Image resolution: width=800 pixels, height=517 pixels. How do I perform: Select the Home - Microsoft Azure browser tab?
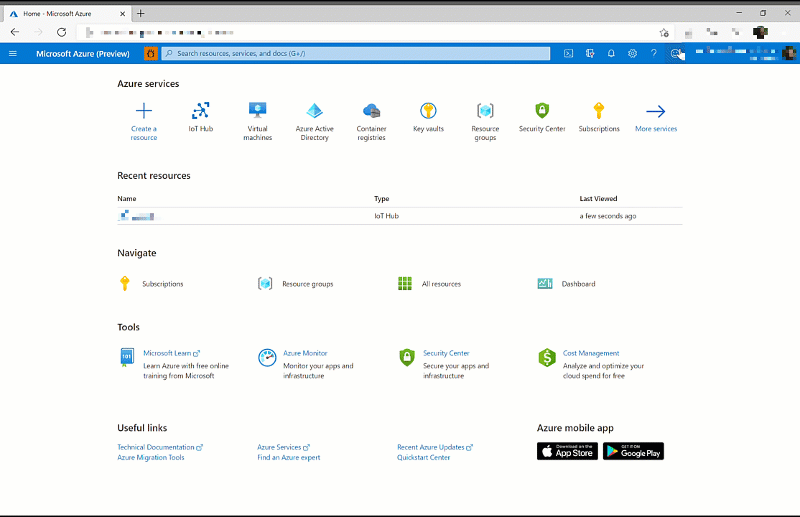click(67, 14)
